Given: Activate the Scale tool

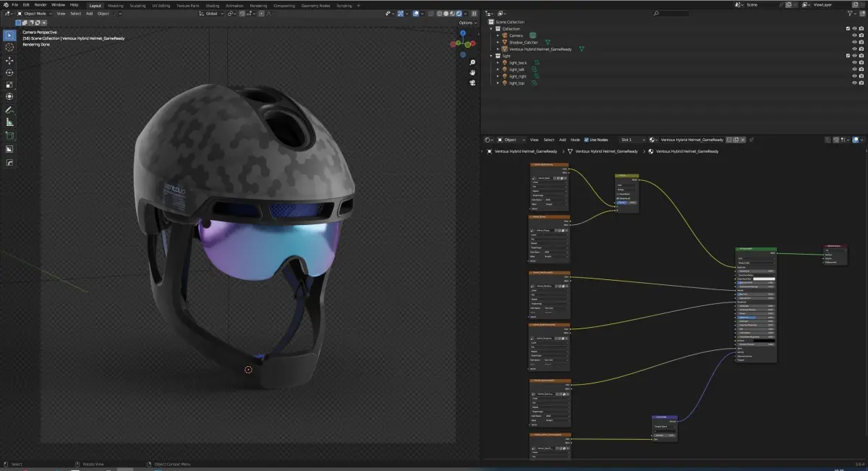Looking at the screenshot, I should (9, 85).
